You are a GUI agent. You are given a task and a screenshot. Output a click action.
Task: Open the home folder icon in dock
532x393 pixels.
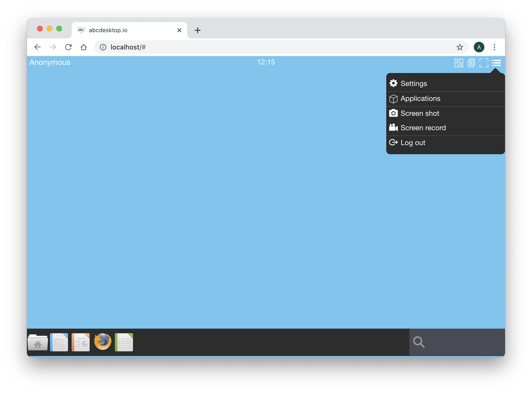(38, 342)
